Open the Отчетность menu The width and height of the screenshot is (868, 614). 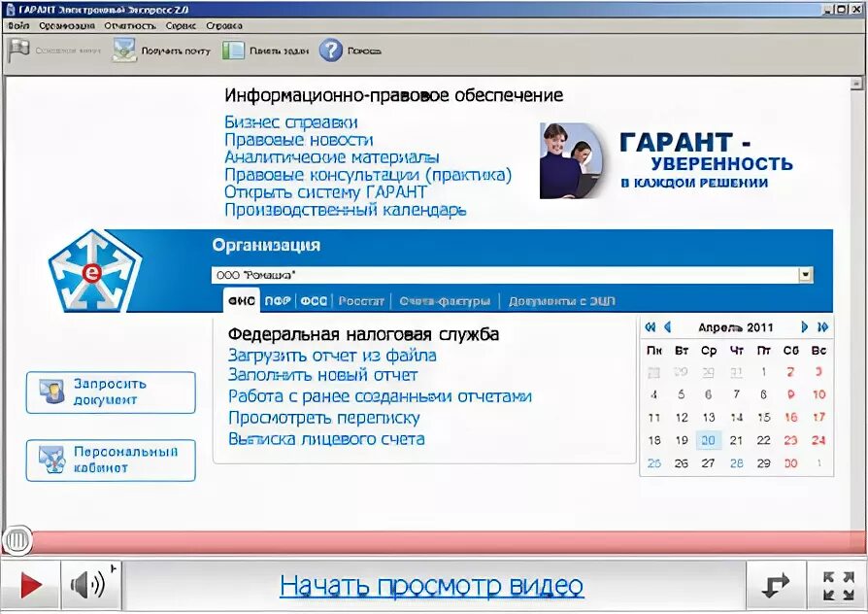[130, 25]
